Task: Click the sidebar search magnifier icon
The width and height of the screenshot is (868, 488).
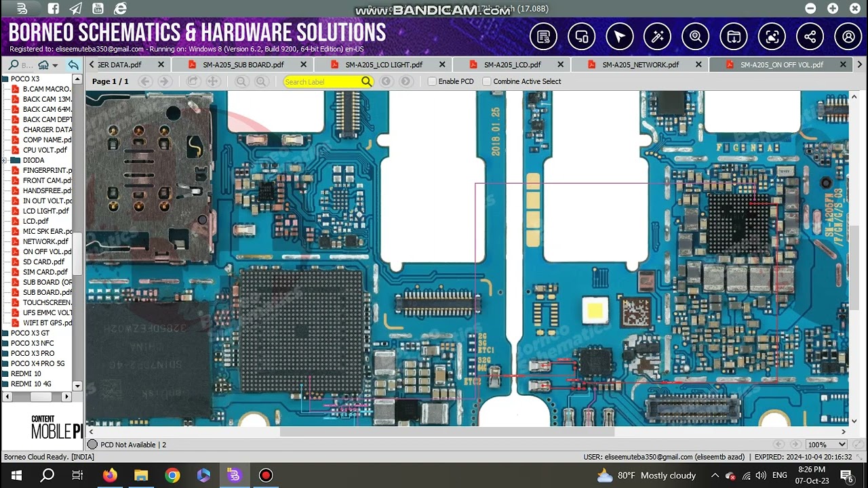Action: (x=14, y=65)
